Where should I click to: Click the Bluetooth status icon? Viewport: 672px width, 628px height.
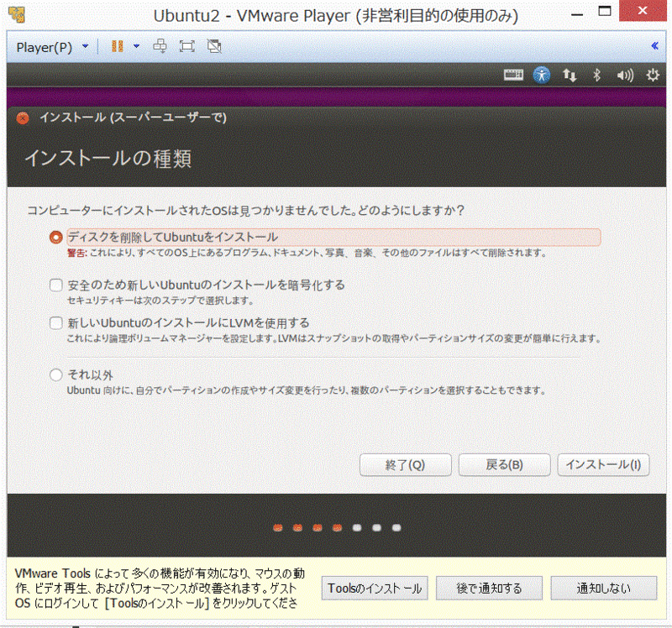597,76
